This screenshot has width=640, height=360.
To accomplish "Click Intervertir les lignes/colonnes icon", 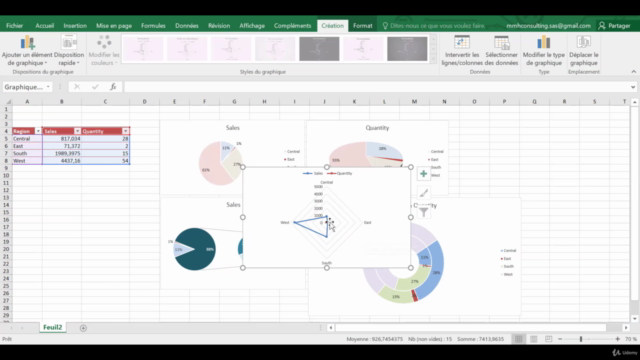I will pyautogui.click(x=462, y=42).
